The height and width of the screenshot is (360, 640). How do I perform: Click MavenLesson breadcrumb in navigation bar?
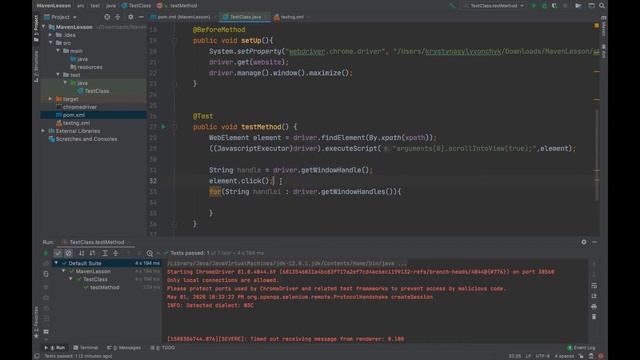53,6
